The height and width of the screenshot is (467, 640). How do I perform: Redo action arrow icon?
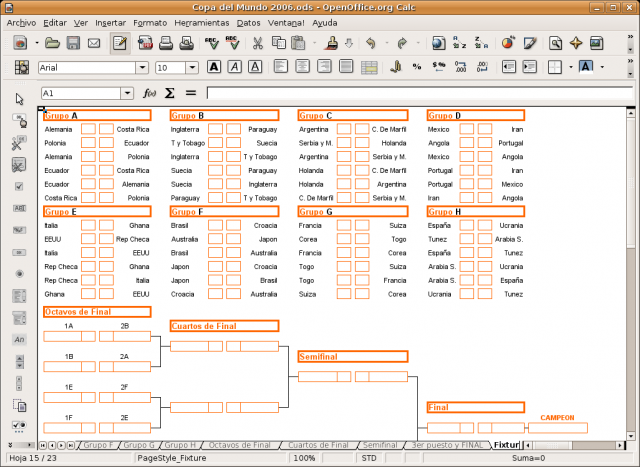tap(402, 43)
